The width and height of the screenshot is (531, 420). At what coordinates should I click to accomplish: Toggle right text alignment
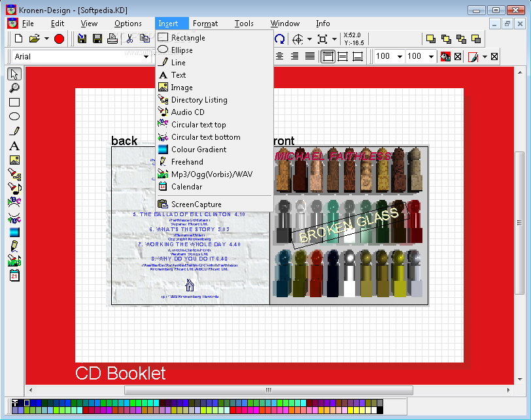(x=295, y=56)
